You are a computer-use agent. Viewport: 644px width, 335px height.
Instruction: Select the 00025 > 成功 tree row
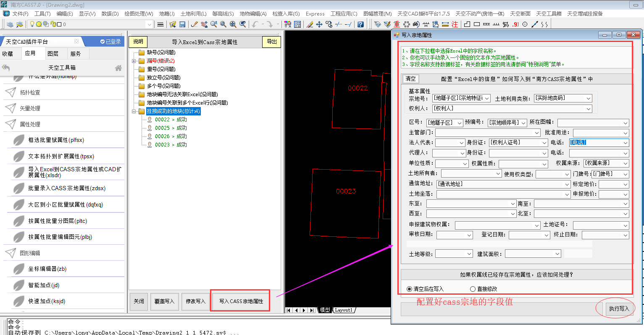pos(171,128)
